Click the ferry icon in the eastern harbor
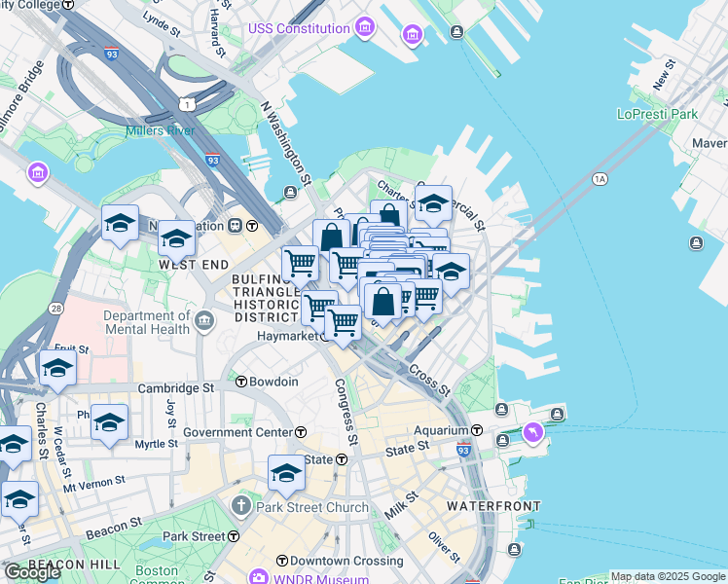Viewport: 728px width, 584px height. coord(696,242)
